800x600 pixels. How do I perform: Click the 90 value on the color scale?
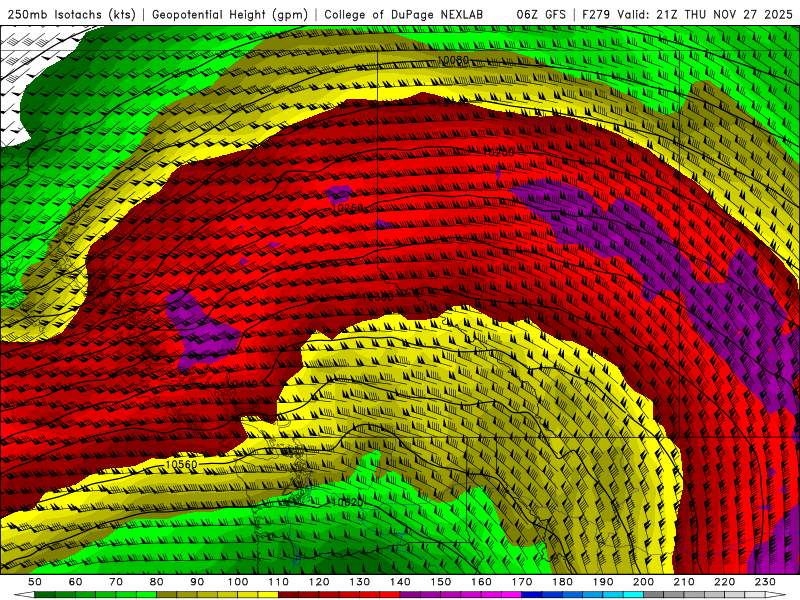(197, 582)
